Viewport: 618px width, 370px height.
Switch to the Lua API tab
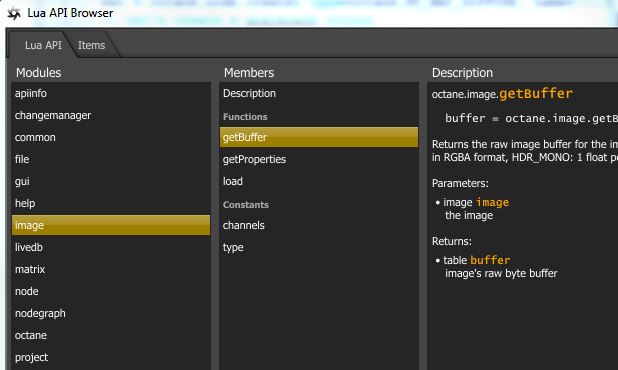(x=43, y=45)
